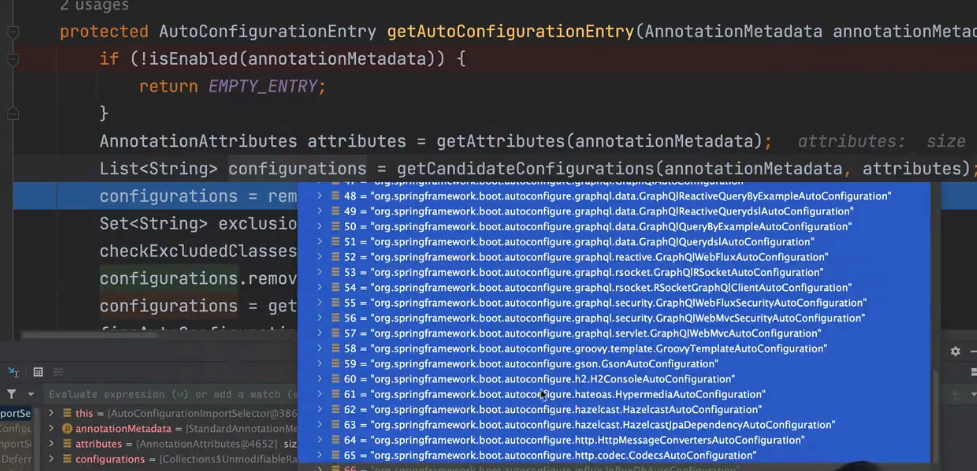The width and height of the screenshot is (977, 471).
Task: Click the greyed icon right of calculator
Action: [58, 372]
